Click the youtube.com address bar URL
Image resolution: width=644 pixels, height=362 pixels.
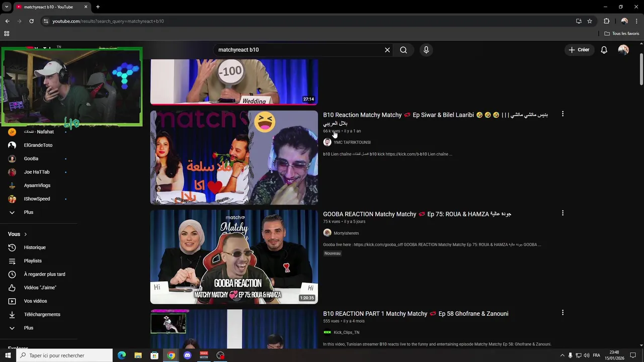(108, 21)
